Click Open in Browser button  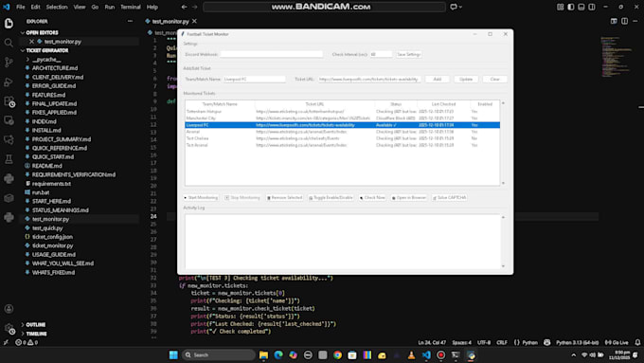[x=409, y=198]
